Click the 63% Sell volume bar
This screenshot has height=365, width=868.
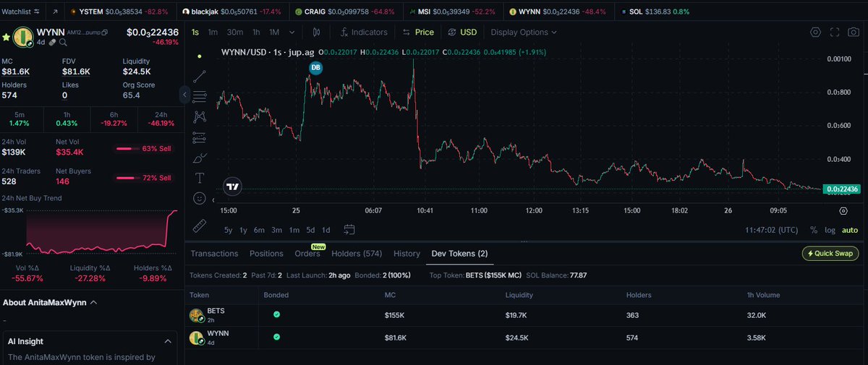(143, 149)
